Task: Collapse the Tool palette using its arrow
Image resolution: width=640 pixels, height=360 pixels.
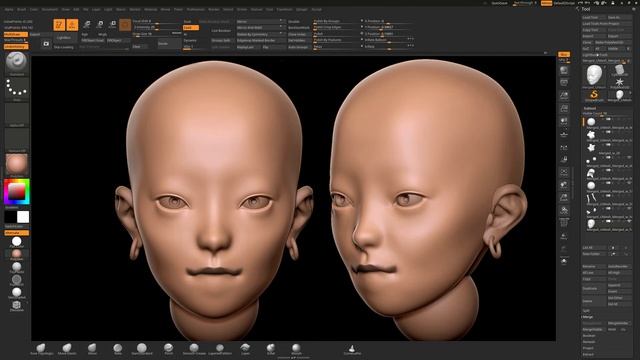Action: 578,9
